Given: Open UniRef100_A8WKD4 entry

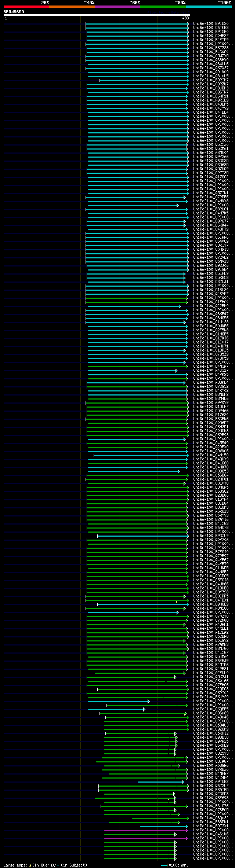Looking at the screenshot, I should click(x=211, y=382).
